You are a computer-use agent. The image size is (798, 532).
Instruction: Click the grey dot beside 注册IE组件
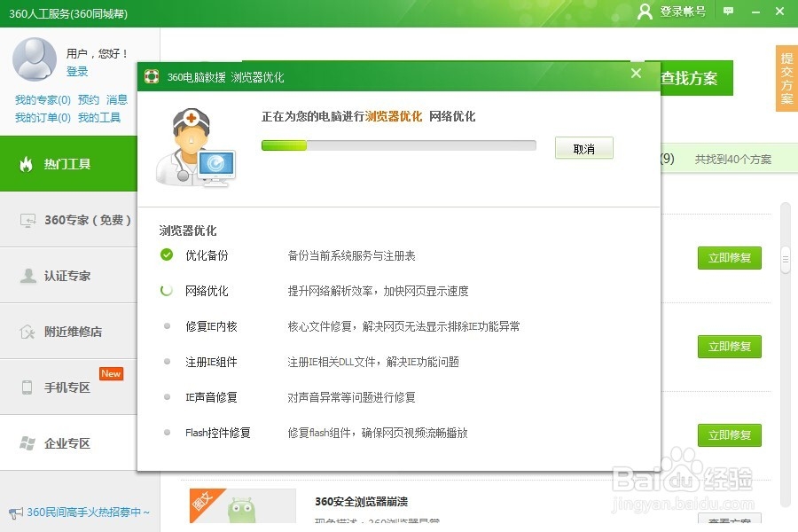167,362
